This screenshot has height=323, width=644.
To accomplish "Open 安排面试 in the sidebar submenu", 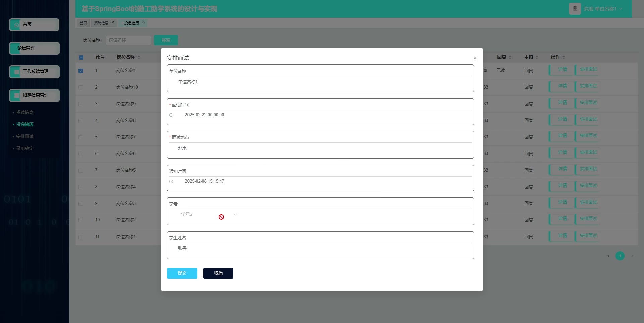I will click(x=25, y=137).
